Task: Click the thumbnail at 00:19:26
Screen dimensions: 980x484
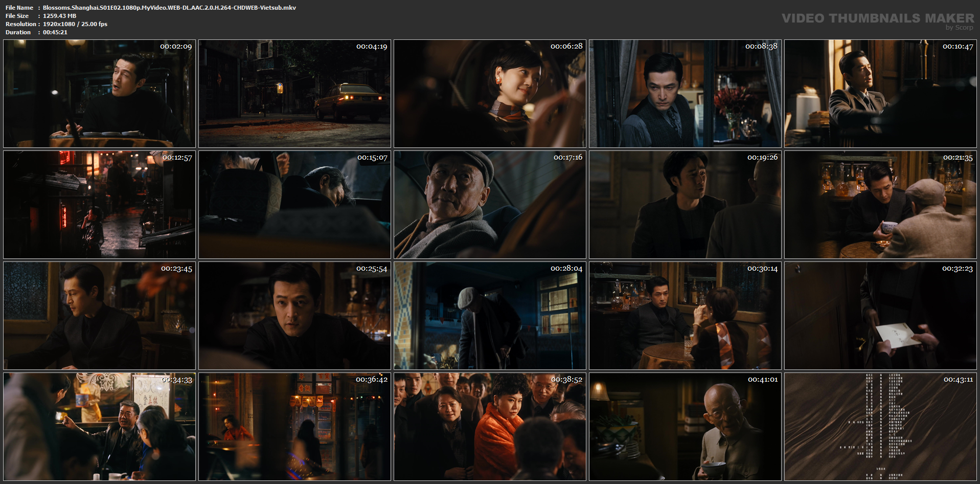Action: [x=685, y=205]
